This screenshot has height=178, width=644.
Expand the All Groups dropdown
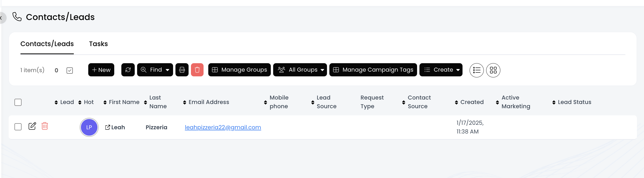300,70
